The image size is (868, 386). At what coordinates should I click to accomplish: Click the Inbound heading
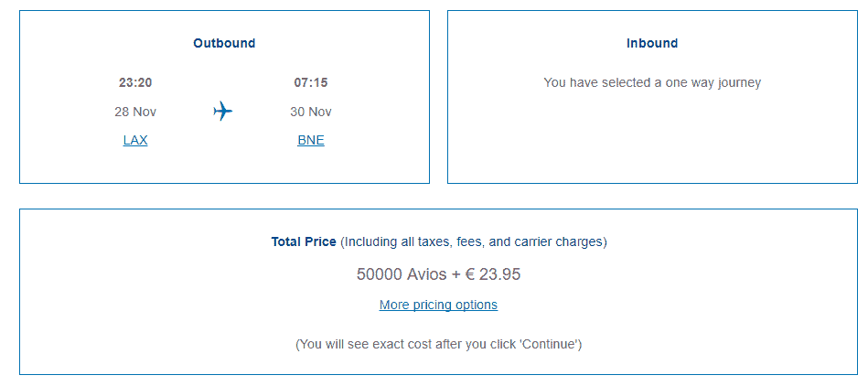point(652,43)
